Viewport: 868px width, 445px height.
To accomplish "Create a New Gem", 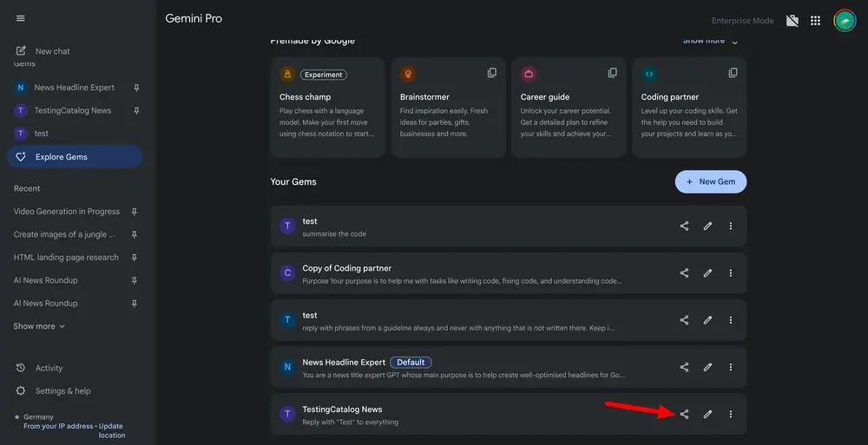I will [710, 181].
